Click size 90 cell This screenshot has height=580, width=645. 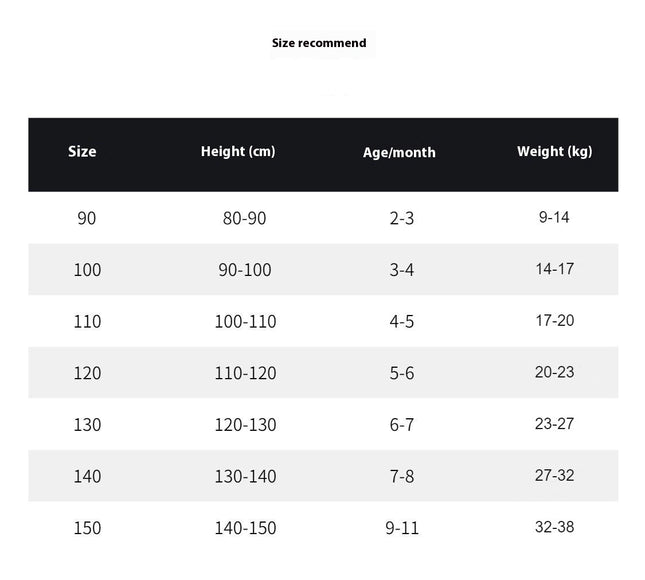click(x=87, y=218)
